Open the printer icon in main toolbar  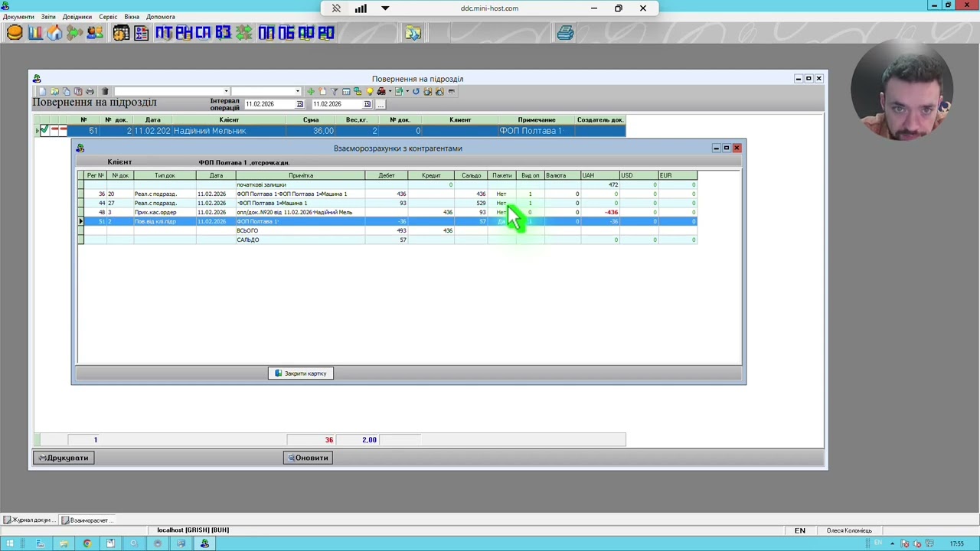565,33
